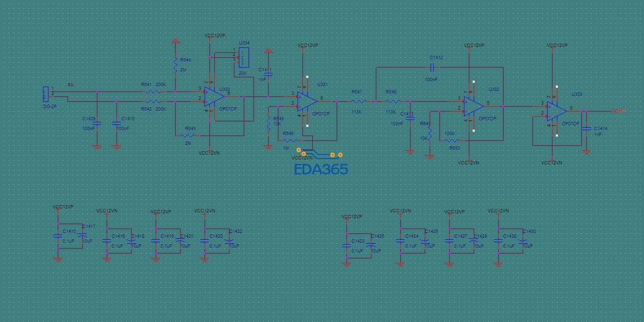Viewport: 644px width, 322px height.
Task: Select decoupling capacitor C1428 symbol
Action: pos(498,241)
